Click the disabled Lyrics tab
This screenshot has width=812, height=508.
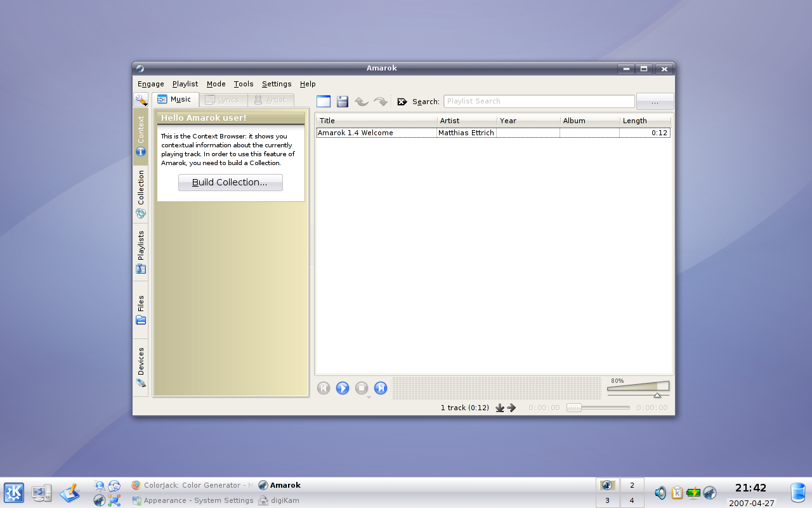(x=223, y=100)
